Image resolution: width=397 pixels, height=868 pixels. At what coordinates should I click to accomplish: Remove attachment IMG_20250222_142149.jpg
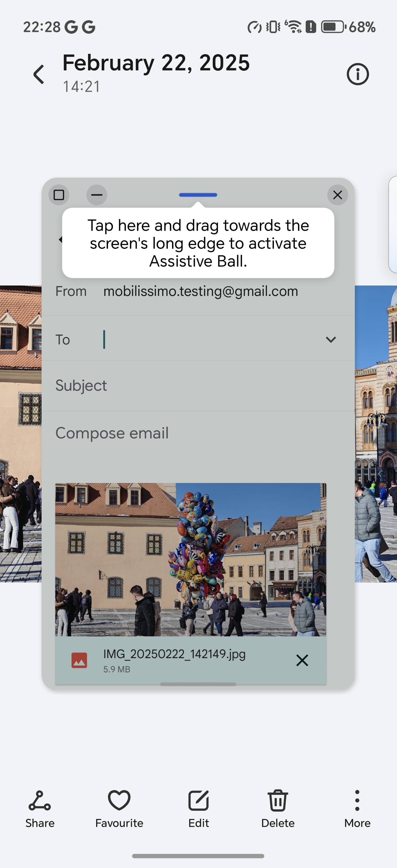click(302, 660)
